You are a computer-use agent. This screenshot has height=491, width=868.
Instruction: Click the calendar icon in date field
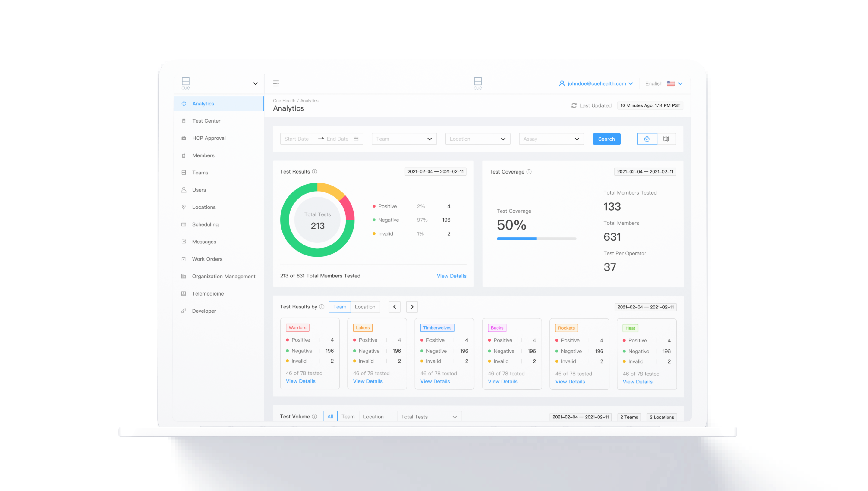356,139
